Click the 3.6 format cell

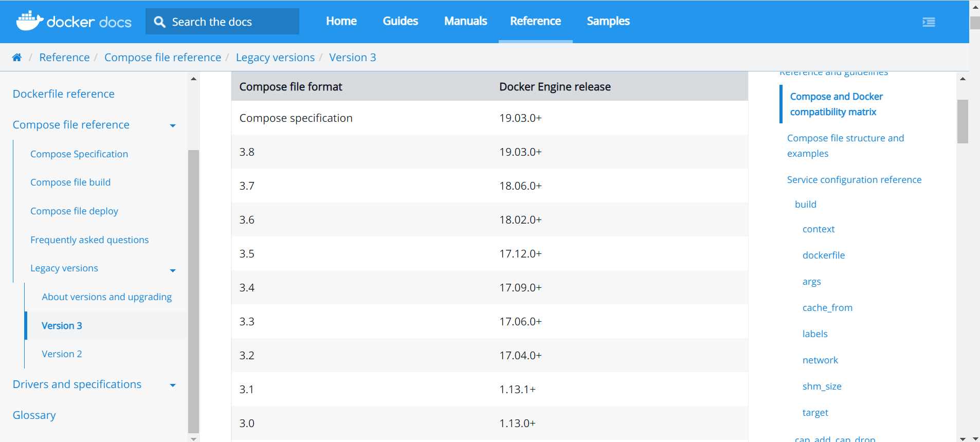pos(247,219)
